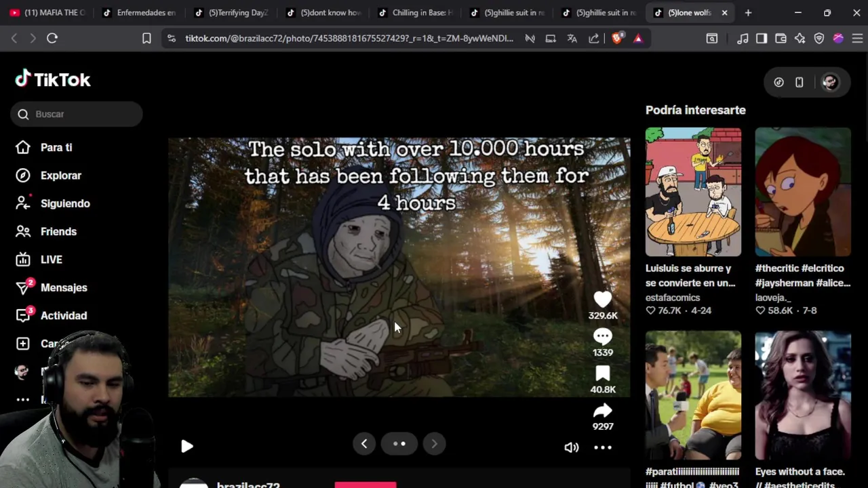Screen dimensions: 868x488
Task: Click the slide indicator dots
Action: [x=399, y=444]
